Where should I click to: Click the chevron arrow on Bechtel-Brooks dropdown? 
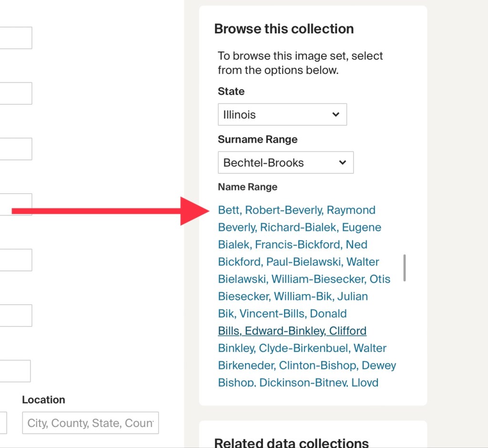(343, 162)
